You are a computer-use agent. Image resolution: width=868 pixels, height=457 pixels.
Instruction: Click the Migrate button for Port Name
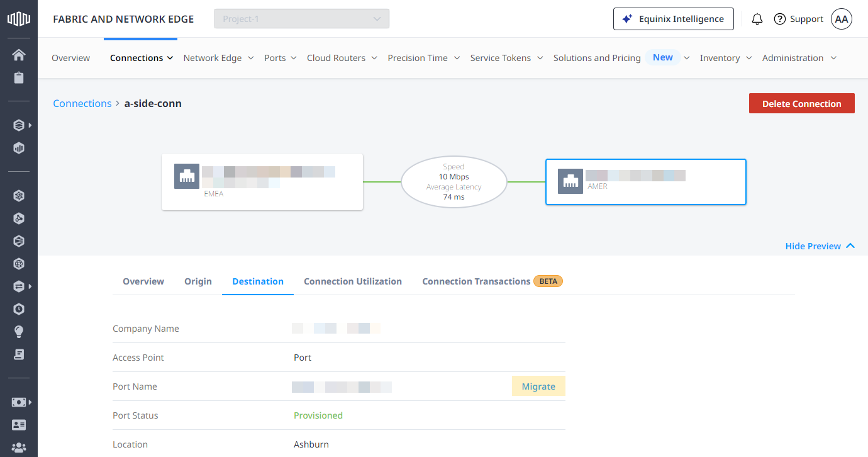click(538, 386)
